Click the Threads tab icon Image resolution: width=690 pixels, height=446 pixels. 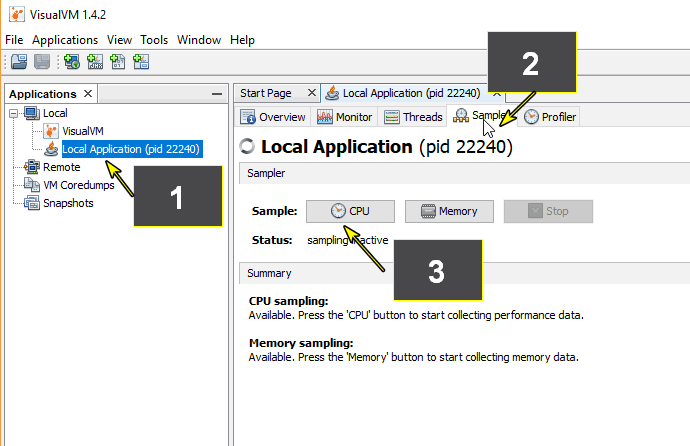coord(392,117)
